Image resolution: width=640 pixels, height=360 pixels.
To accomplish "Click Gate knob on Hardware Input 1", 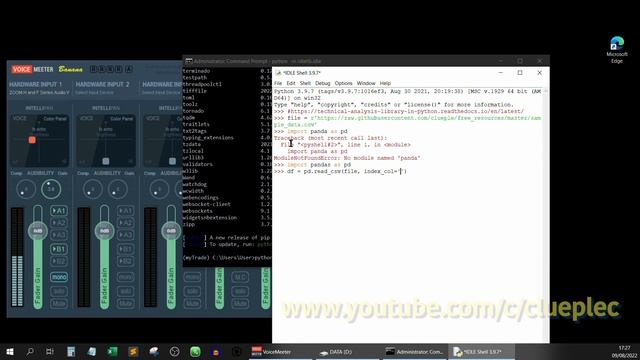I will [51, 189].
